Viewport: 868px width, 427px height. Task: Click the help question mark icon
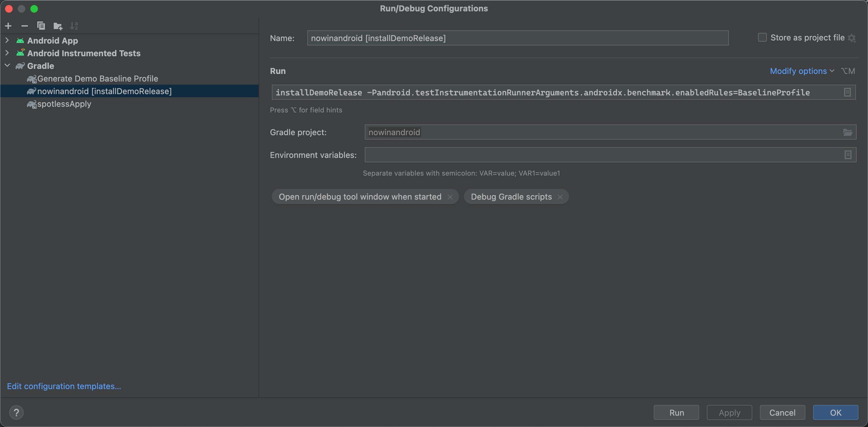(15, 412)
